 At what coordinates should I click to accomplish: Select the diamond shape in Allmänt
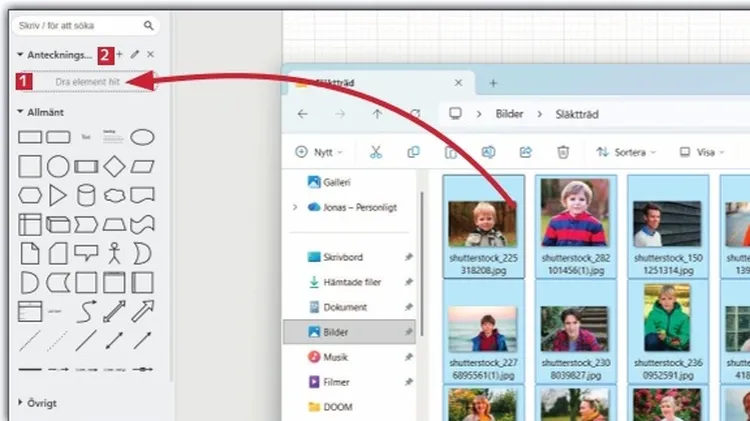tap(115, 166)
